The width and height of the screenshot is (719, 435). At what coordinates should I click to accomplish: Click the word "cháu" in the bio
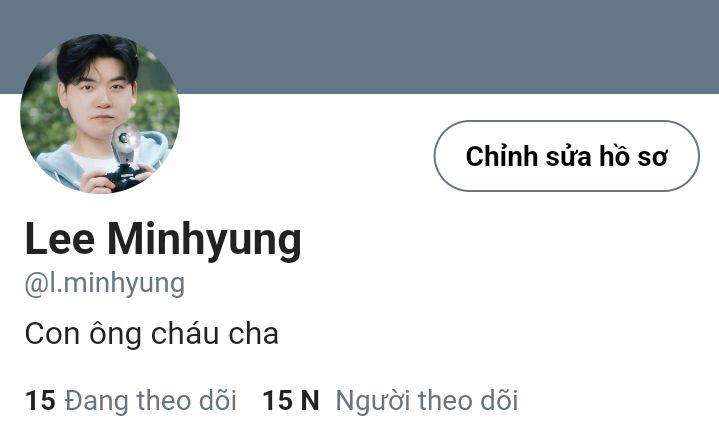tap(185, 334)
